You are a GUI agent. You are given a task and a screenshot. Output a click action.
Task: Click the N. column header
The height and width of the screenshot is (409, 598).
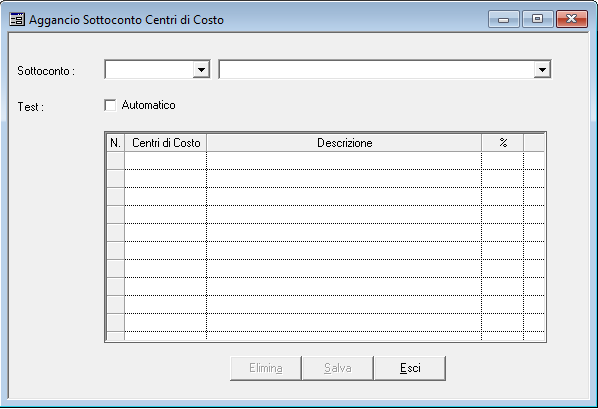[x=115, y=143]
